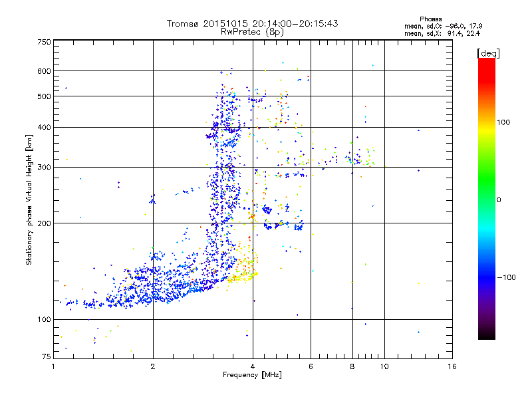532x399 pixels.
Task: Click the 'Stationary phase Virtual Height [km]' axis label
Action: (x=29, y=199)
